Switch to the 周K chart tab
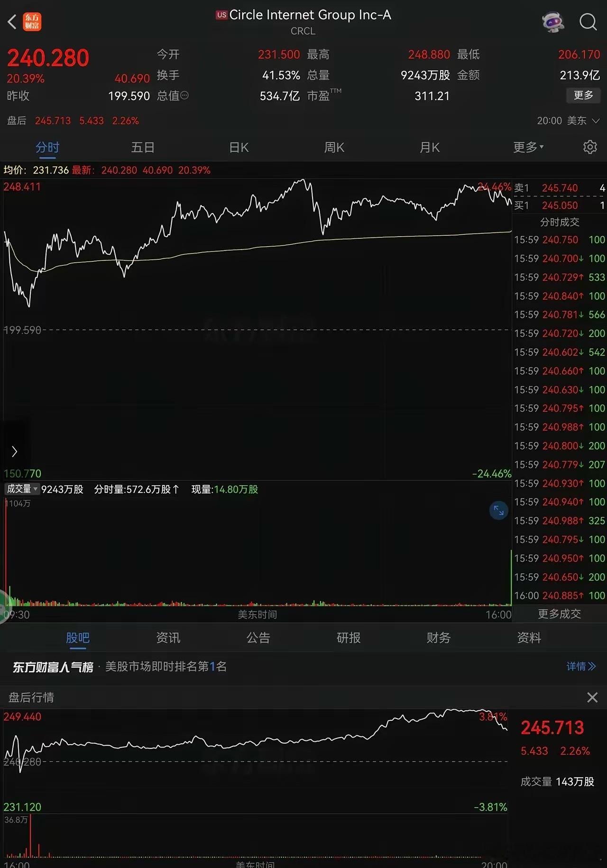607x868 pixels. (334, 148)
